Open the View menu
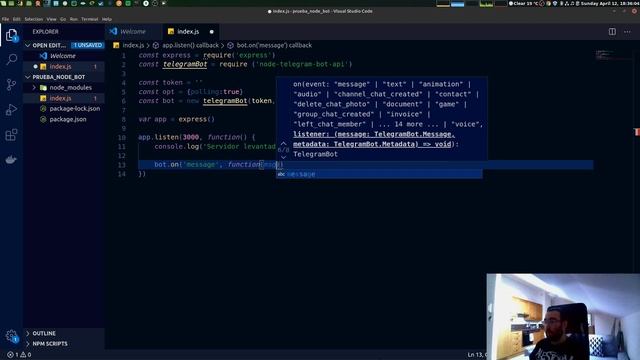Viewport: 640px width, 360px height. [51, 19]
